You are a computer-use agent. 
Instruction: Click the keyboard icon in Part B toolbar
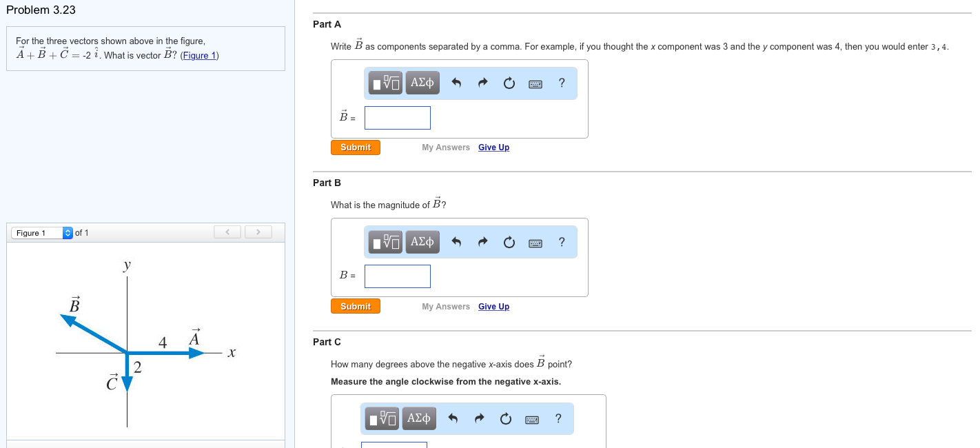(535, 242)
